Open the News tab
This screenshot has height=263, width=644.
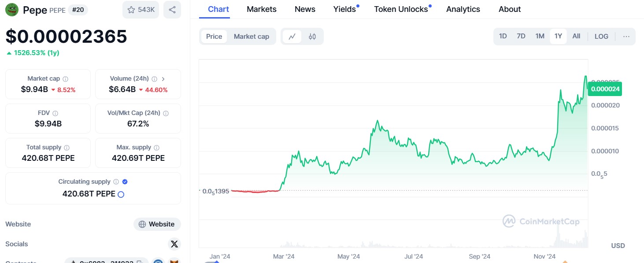(x=305, y=9)
